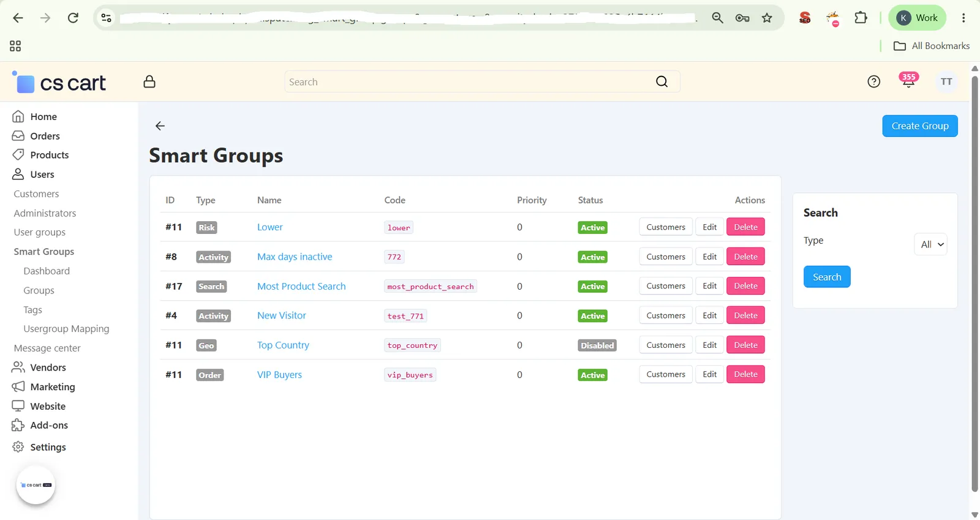Viewport: 980px width, 520px height.
Task: Open Add-ons in the sidebar
Action: click(49, 425)
